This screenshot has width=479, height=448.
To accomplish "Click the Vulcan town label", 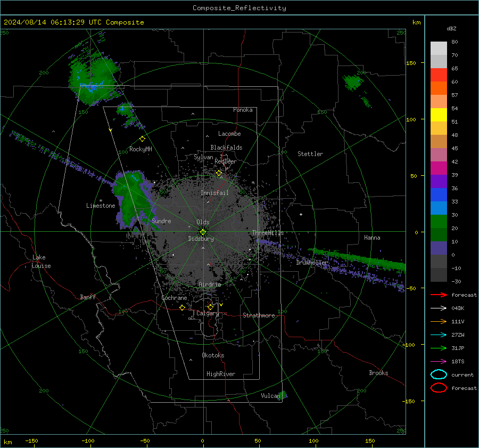I will pos(270,396).
